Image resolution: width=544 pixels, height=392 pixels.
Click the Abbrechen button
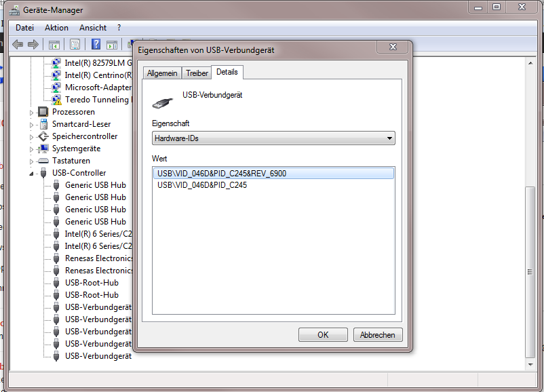(378, 335)
